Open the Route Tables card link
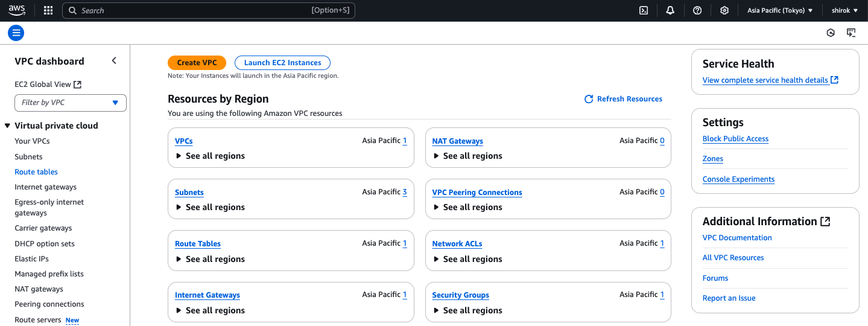868x326 pixels. click(x=198, y=244)
